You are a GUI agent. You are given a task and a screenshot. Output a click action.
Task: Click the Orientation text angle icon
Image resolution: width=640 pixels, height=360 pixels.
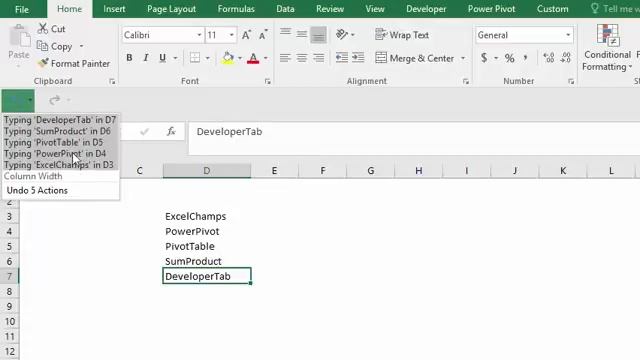(x=342, y=35)
